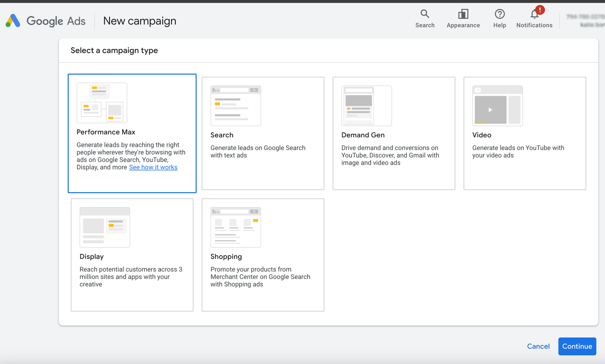Click 'Generate leads on YouTube' description
Screen dimensions: 605x364
coord(518,152)
